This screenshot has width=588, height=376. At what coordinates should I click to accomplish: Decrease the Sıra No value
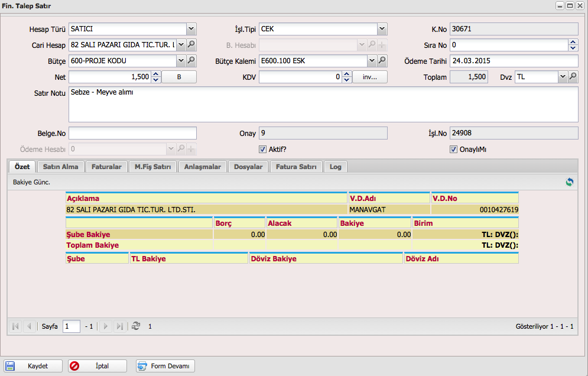(x=573, y=48)
